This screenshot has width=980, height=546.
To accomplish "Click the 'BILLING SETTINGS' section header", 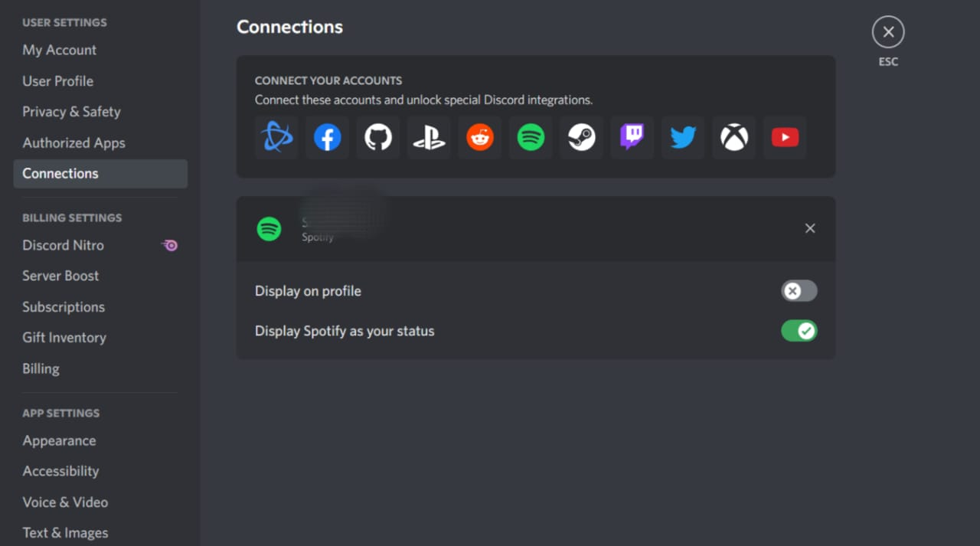I will coord(72,217).
